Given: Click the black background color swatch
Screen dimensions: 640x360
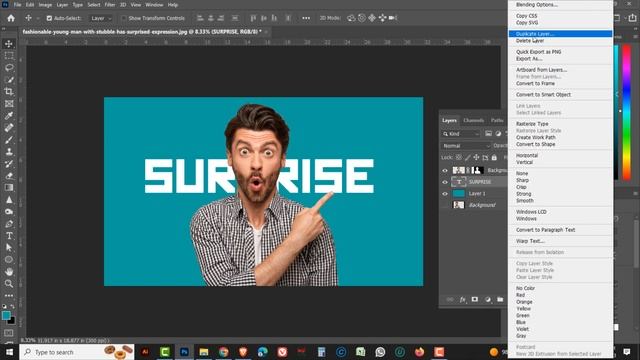Looking at the screenshot, I should pos(12,321).
